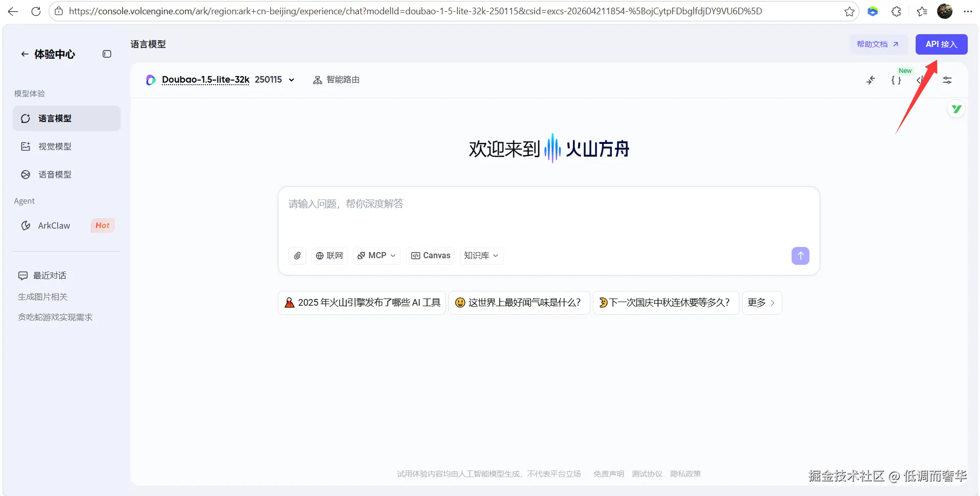Open the curly braces icon marked New
Viewport: 980px width, 496px height.
click(896, 80)
